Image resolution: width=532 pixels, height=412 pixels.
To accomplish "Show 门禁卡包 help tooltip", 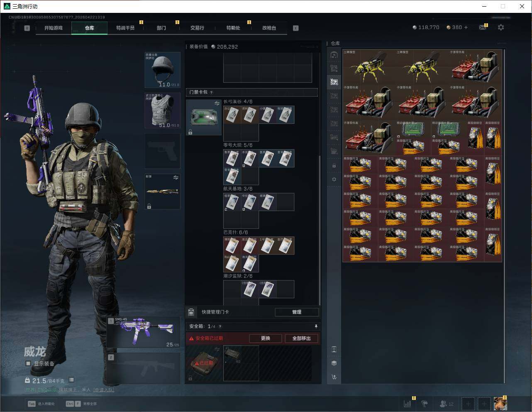I will [211, 92].
